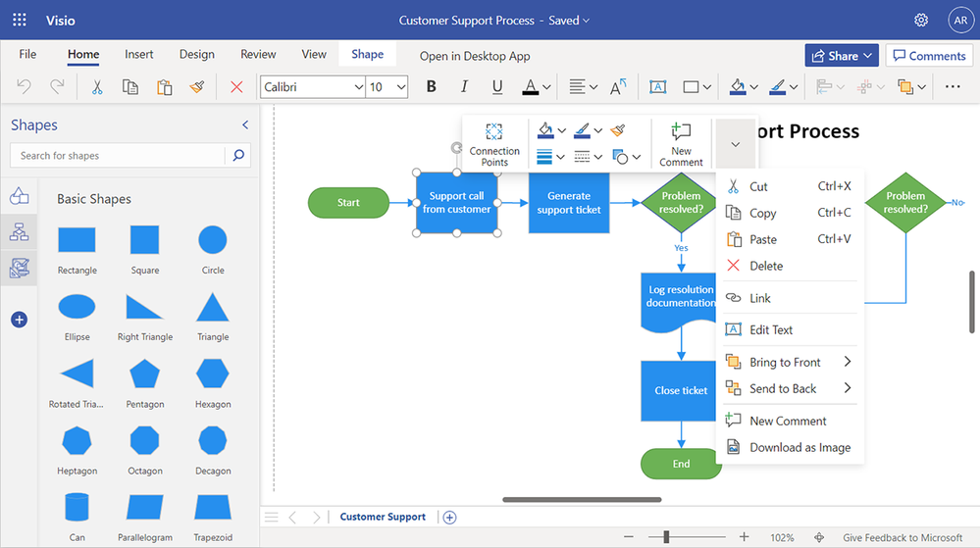This screenshot has height=548, width=980.
Task: Fit page to window icon
Action: coord(819,537)
